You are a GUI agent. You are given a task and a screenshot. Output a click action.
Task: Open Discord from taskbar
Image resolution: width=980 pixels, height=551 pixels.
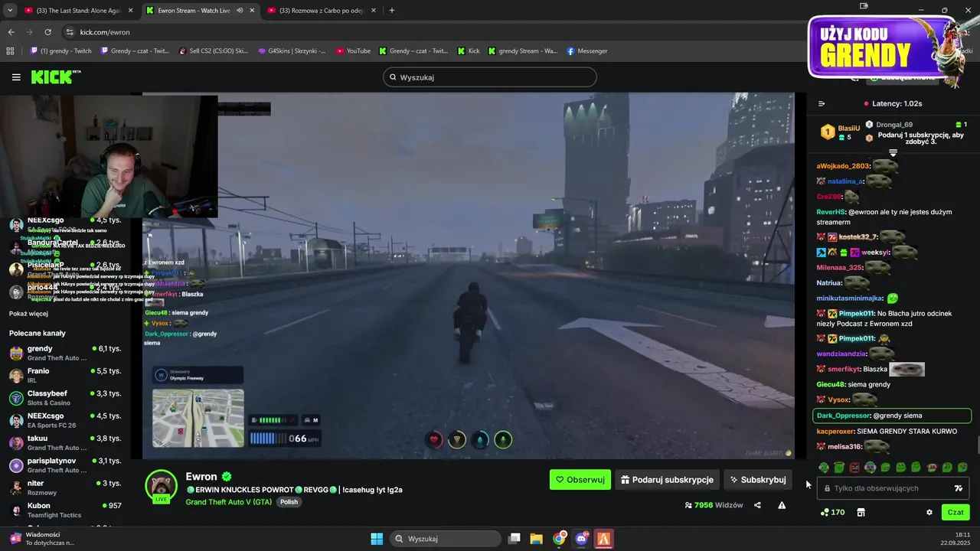pos(582,539)
